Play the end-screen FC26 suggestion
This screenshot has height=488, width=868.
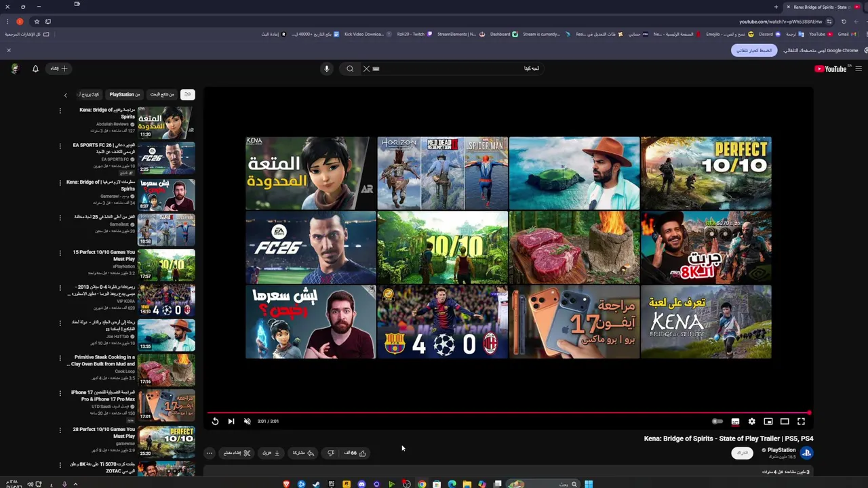pos(311,247)
